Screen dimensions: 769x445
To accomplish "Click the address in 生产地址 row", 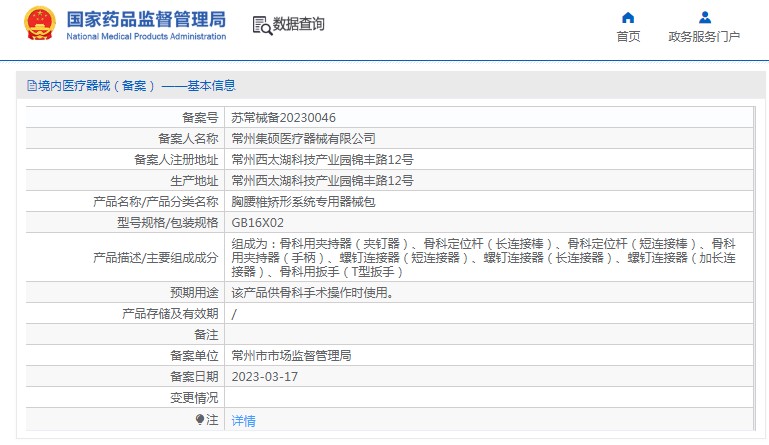I will coord(322,181).
